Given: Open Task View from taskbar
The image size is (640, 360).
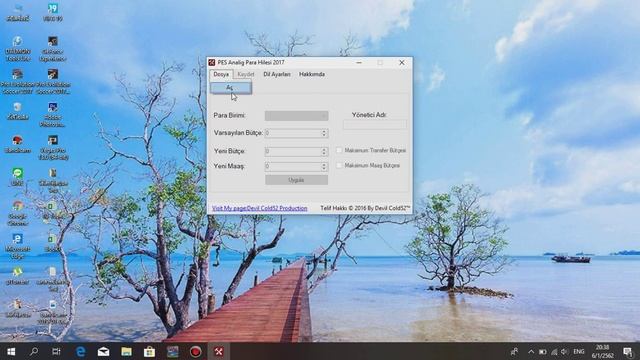Looking at the screenshot, I should (x=56, y=351).
